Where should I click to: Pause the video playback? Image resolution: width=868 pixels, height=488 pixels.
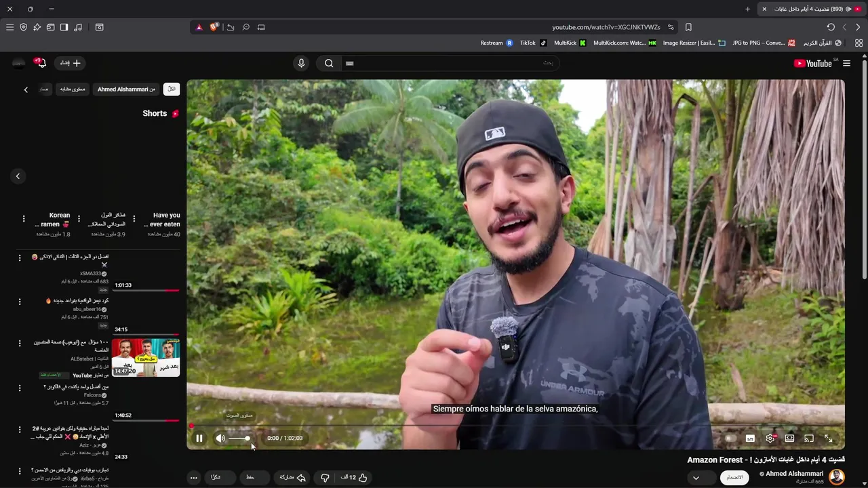coord(199,439)
